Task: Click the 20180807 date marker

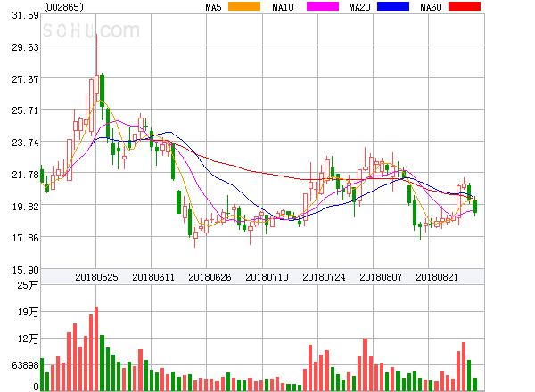Action: (381, 277)
